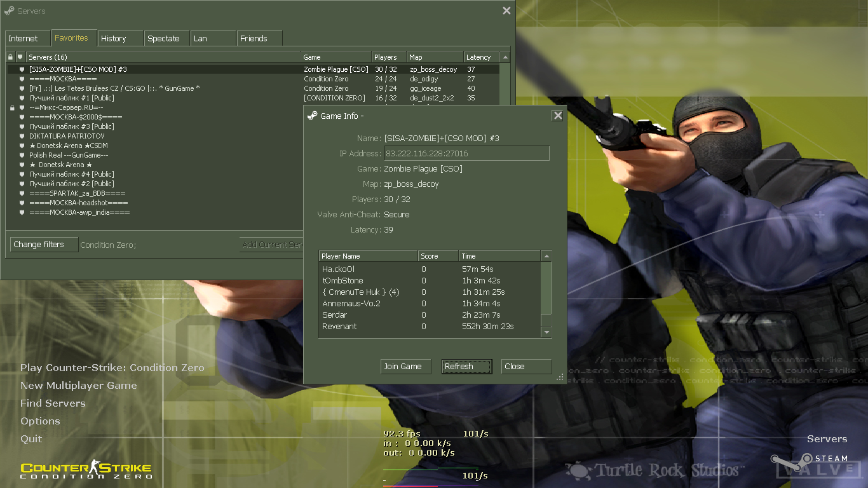
Task: Sort players by the Time column
Action: pyautogui.click(x=499, y=256)
